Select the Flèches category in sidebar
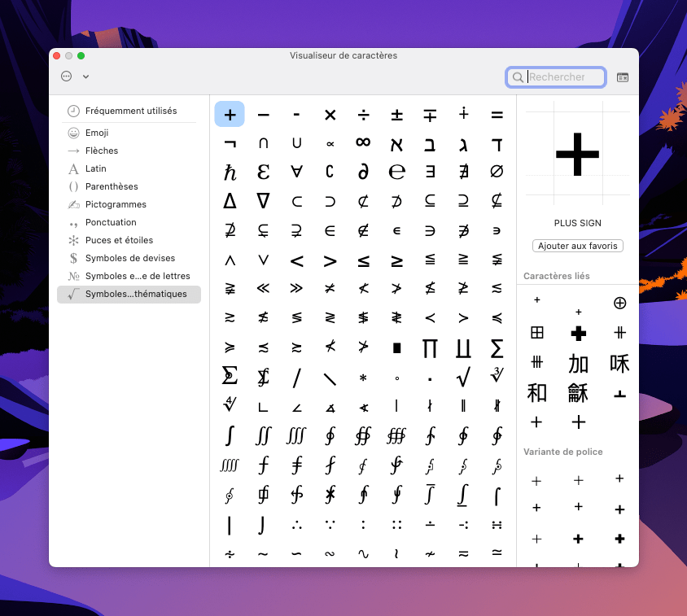 tap(101, 151)
